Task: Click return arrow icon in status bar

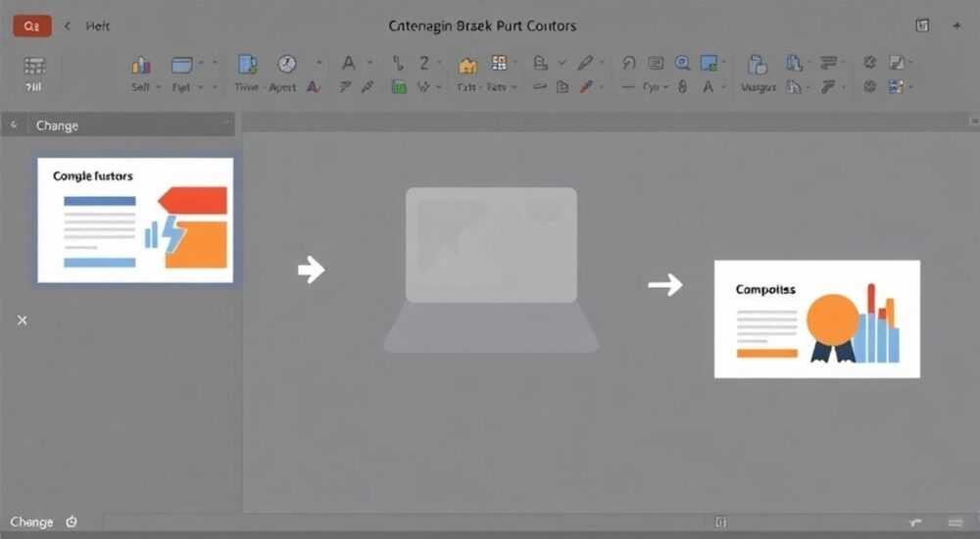Action: tap(915, 522)
